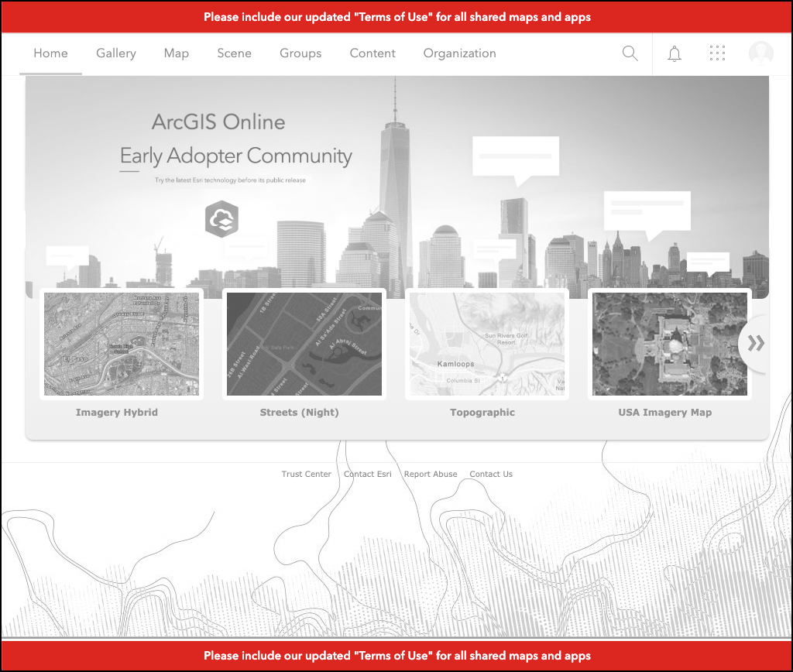The width and height of the screenshot is (793, 672).
Task: Open the user profile avatar
Action: pyautogui.click(x=760, y=53)
